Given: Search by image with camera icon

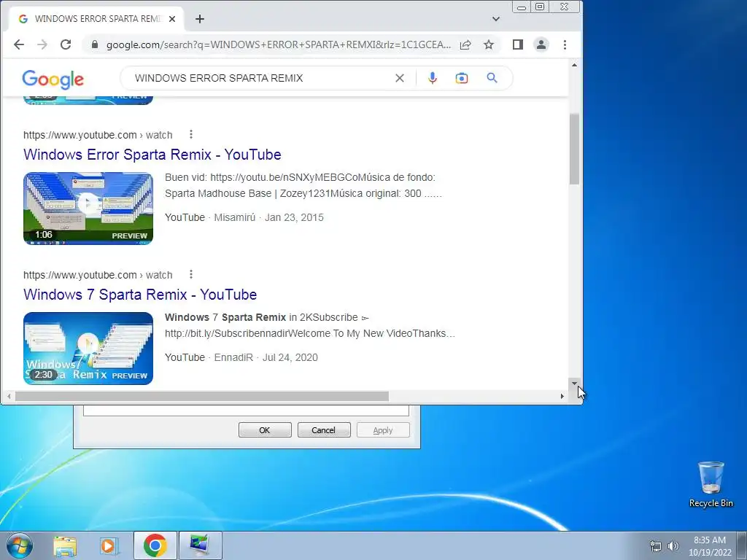Looking at the screenshot, I should [x=462, y=78].
